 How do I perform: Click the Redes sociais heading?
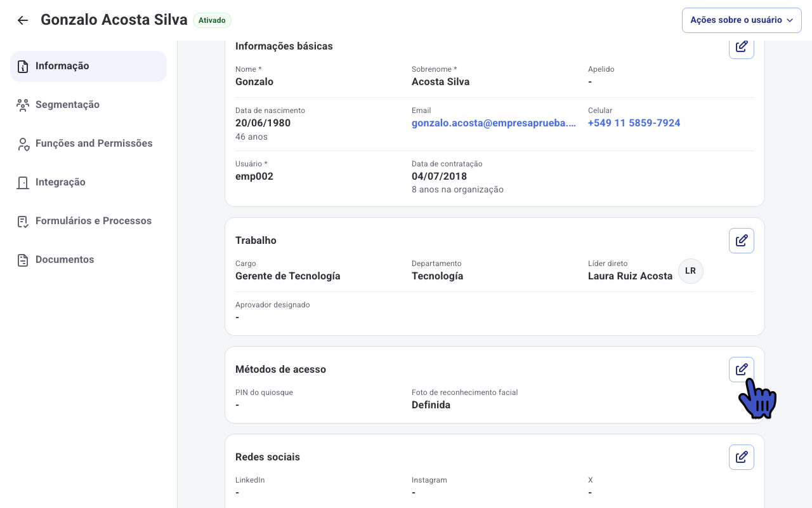click(268, 457)
